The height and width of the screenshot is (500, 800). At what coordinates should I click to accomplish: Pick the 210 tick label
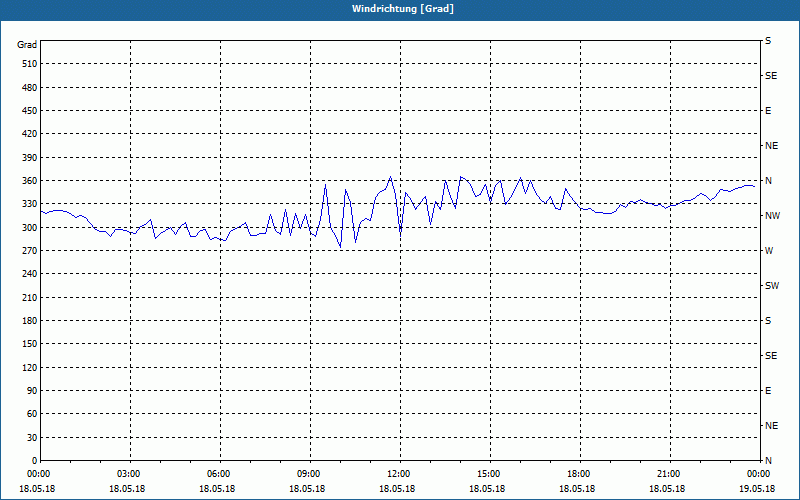[x=30, y=297]
